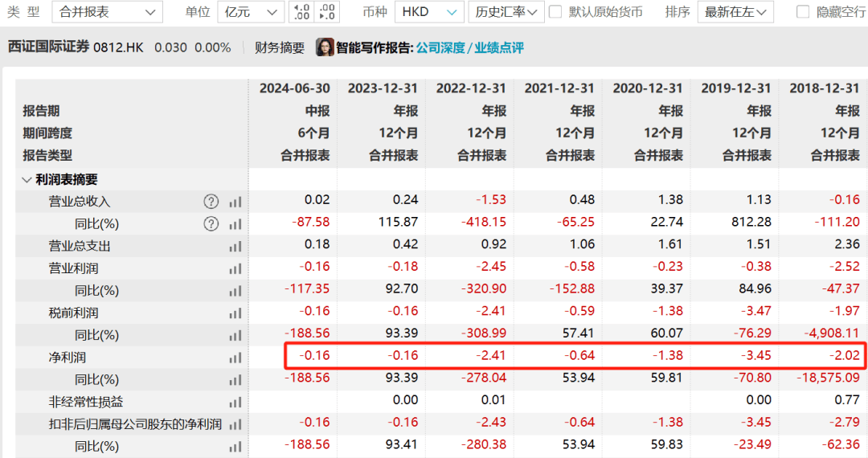The width and height of the screenshot is (868, 458).
Task: Click the 扣非后归属母公司股东的净利润 row label
Action: [135, 424]
